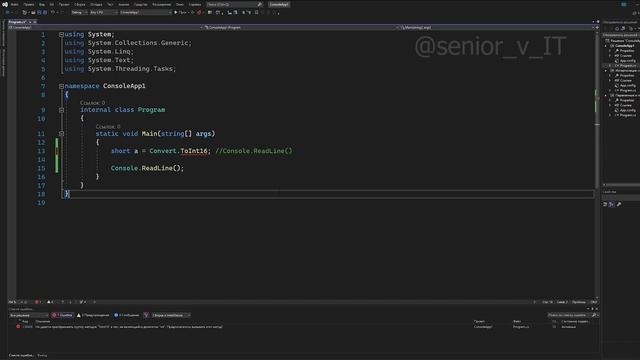Open the Вид menu

(42, 4)
